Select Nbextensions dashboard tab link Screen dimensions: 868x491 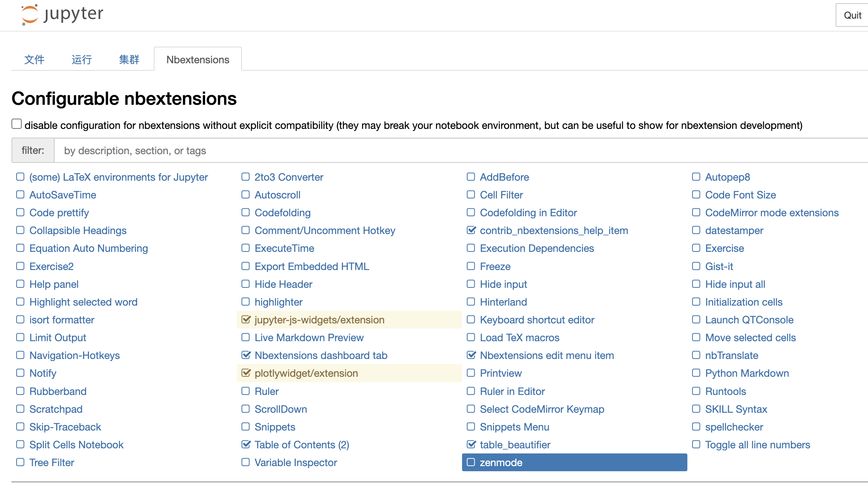(321, 355)
